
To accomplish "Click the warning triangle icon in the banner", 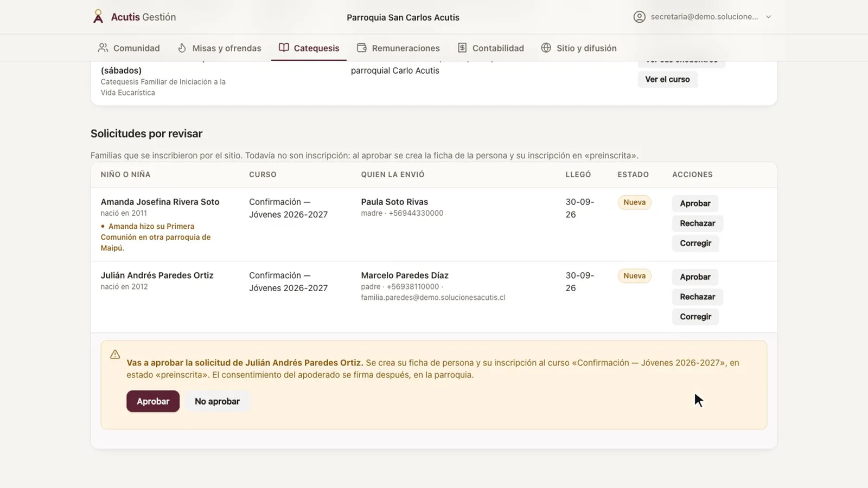I will pos(115,355).
